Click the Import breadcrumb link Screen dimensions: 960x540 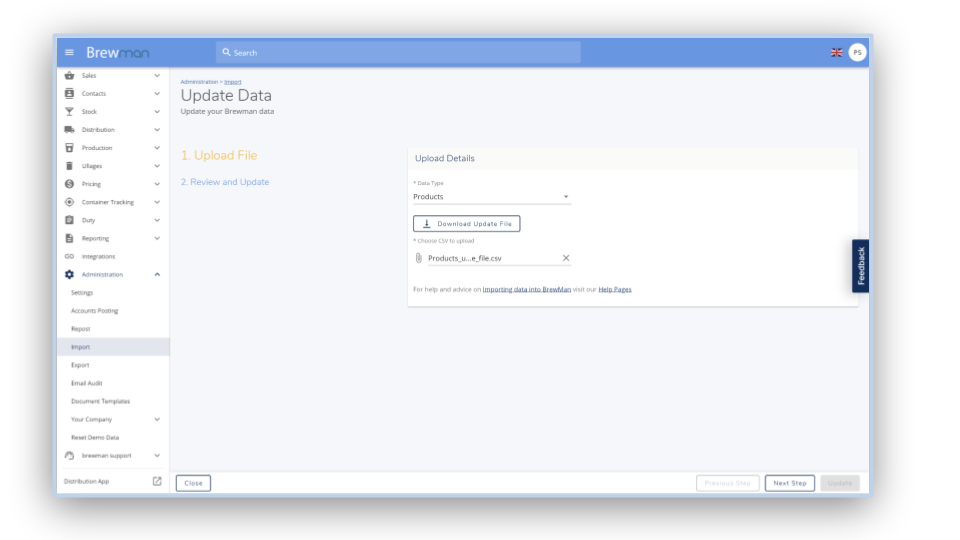point(233,81)
